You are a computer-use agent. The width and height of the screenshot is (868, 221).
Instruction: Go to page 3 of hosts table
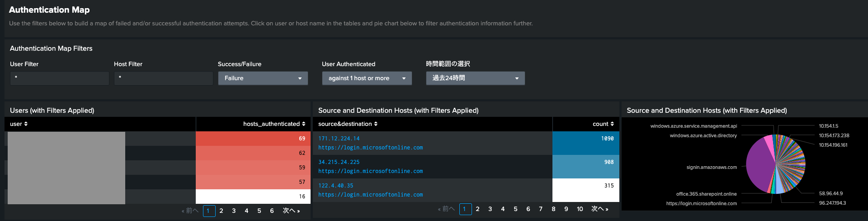pyautogui.click(x=490, y=209)
